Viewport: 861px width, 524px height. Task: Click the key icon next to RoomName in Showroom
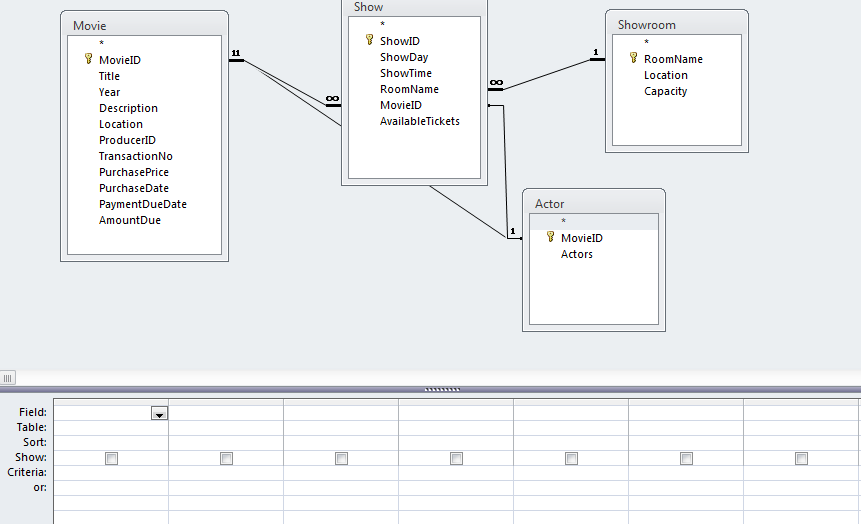pyautogui.click(x=633, y=59)
